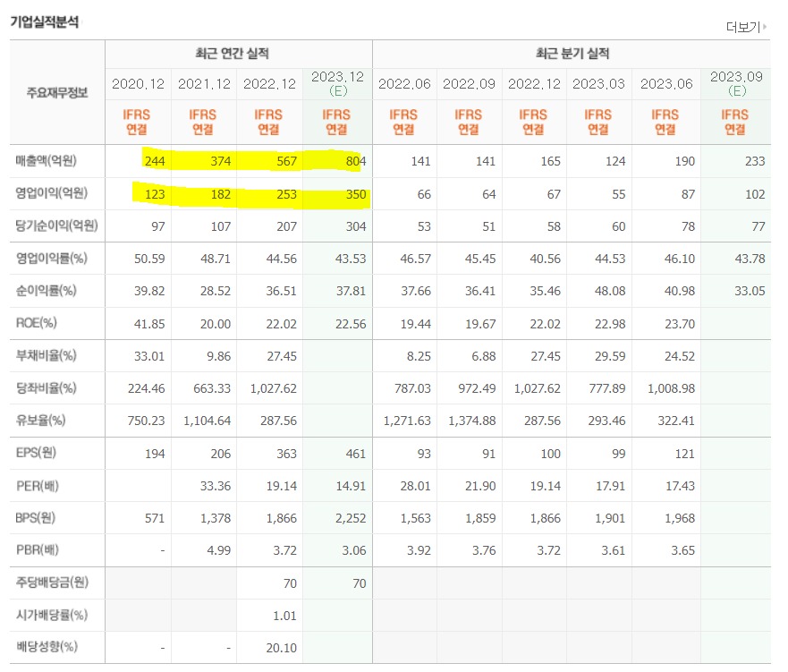Click the dividend yield value 1.01

click(284, 616)
